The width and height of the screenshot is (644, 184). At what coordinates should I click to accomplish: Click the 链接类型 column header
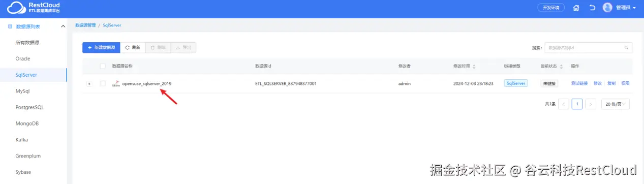point(512,67)
